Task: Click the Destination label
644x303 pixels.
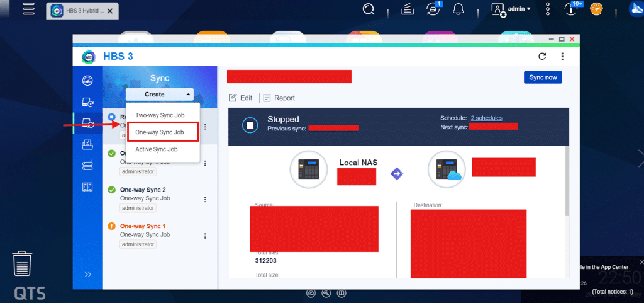Action: click(428, 205)
